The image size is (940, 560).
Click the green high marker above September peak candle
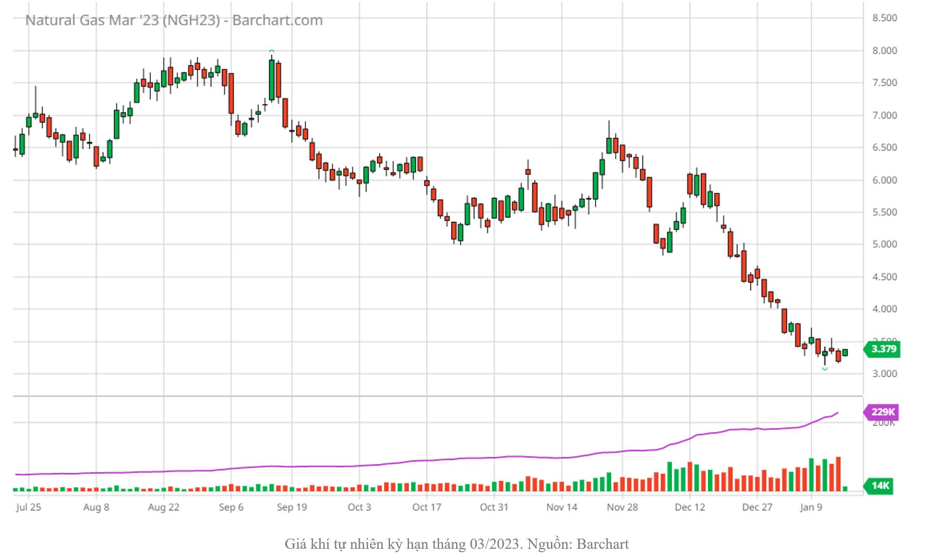[272, 51]
